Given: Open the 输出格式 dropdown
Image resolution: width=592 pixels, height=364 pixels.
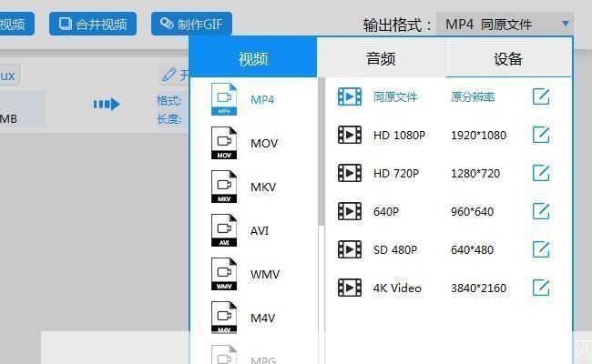Looking at the screenshot, I should point(505,25).
